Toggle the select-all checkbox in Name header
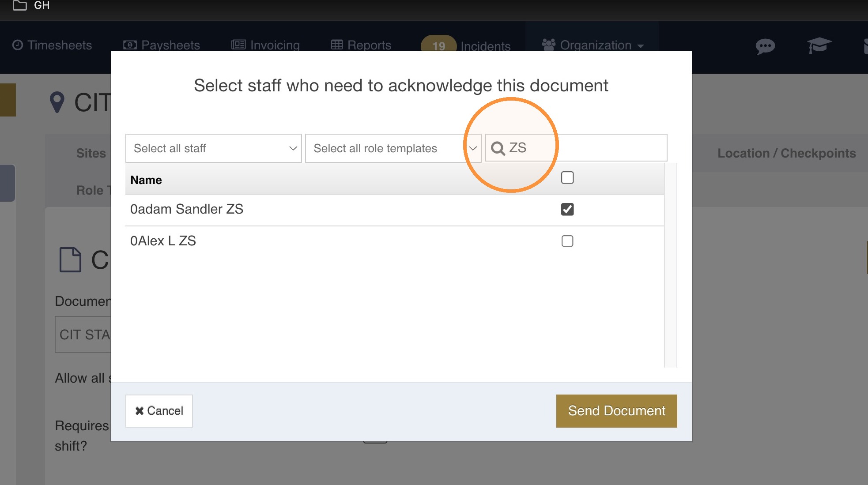The height and width of the screenshot is (485, 868). pyautogui.click(x=567, y=178)
